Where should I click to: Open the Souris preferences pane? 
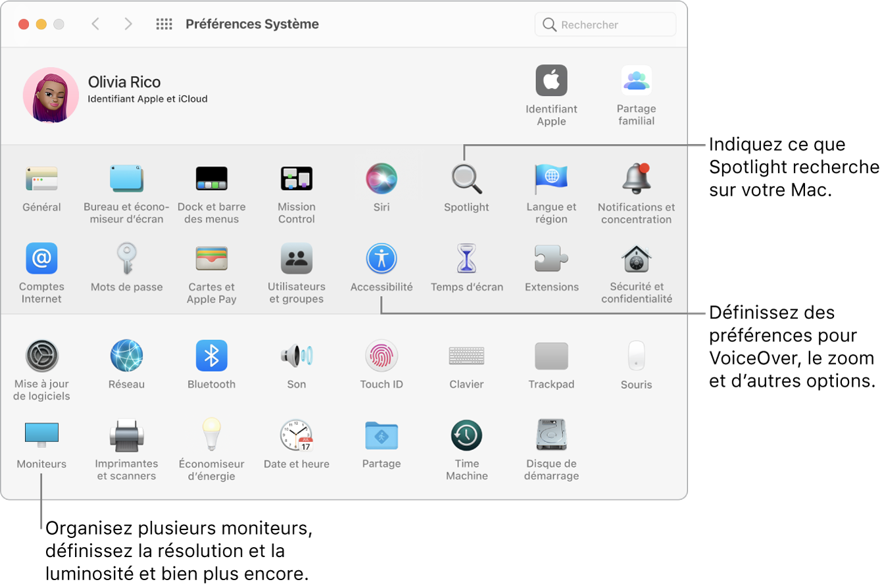point(636,356)
